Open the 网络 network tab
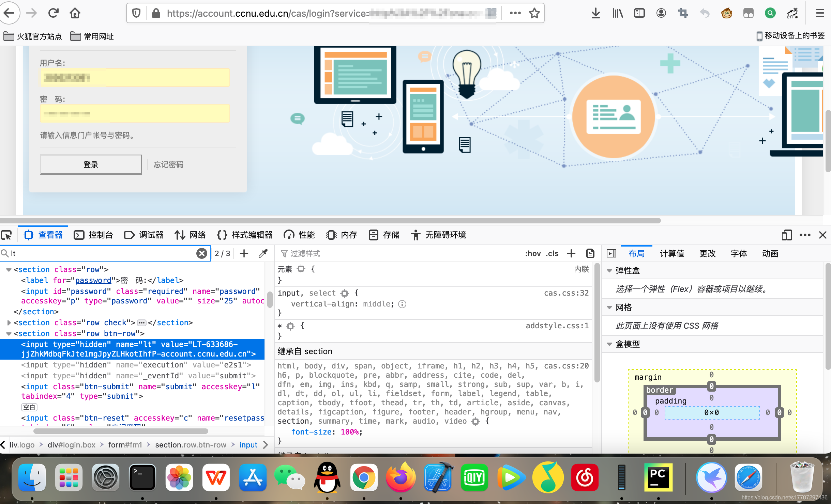Image resolution: width=831 pixels, height=504 pixels. [x=190, y=235]
